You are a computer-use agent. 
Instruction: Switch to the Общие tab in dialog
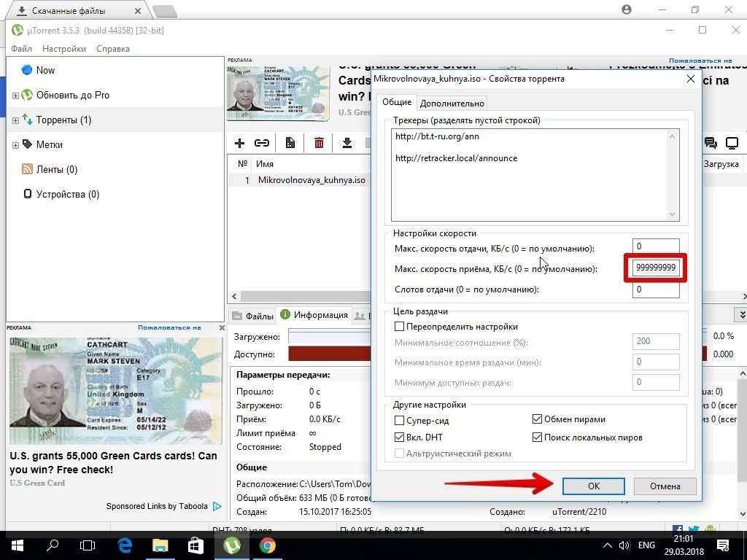tap(397, 102)
